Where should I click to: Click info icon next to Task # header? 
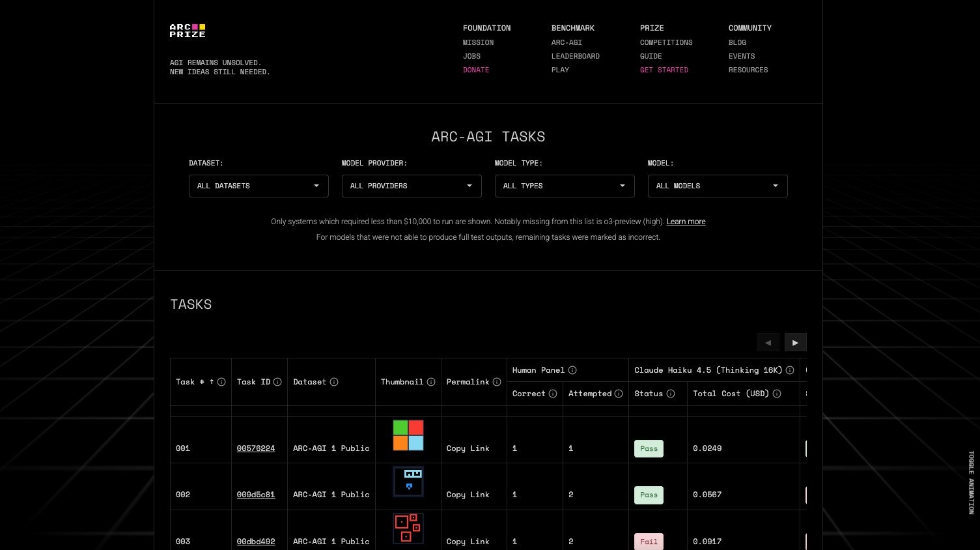221,382
